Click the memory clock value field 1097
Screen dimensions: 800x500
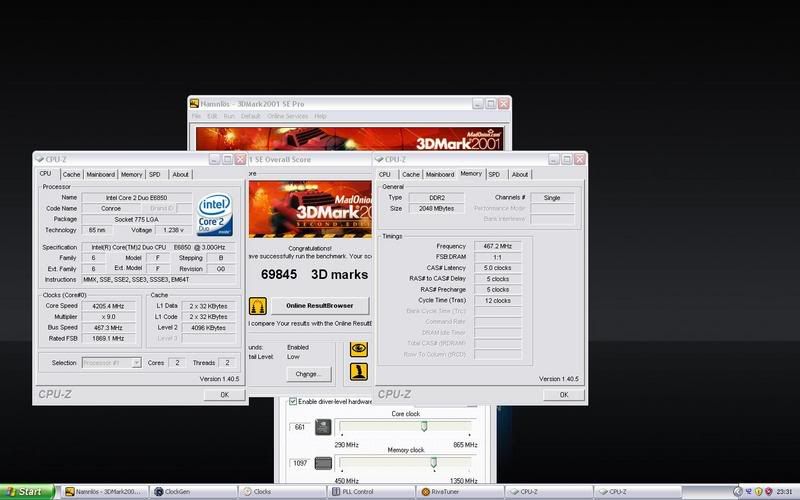point(300,463)
